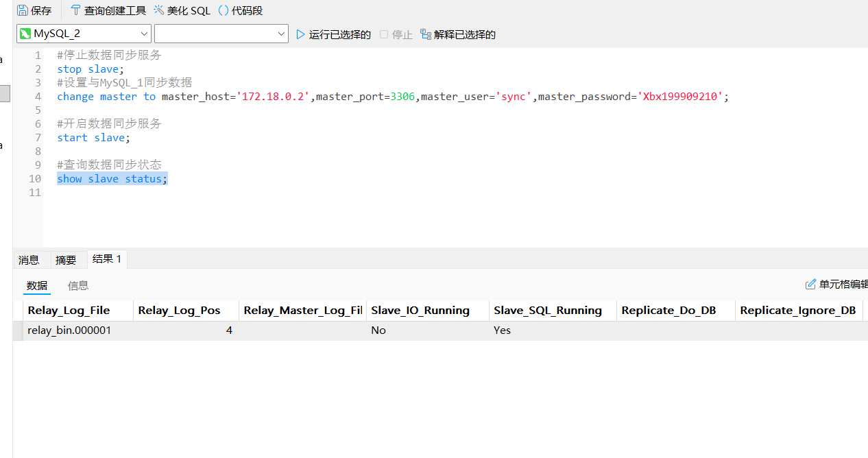Expand the MySQL_2 connection dropdown
The height and width of the screenshot is (458, 868).
click(144, 34)
